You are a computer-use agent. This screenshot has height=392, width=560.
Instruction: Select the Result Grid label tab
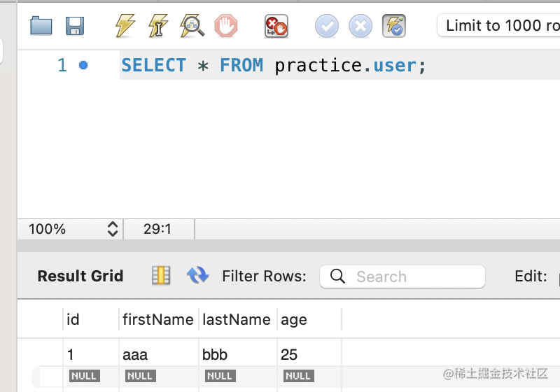point(80,276)
